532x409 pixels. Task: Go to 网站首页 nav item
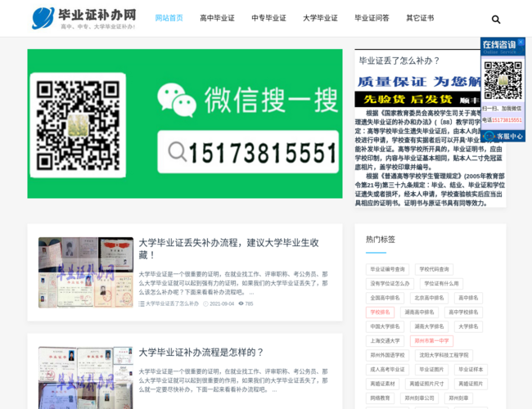169,18
